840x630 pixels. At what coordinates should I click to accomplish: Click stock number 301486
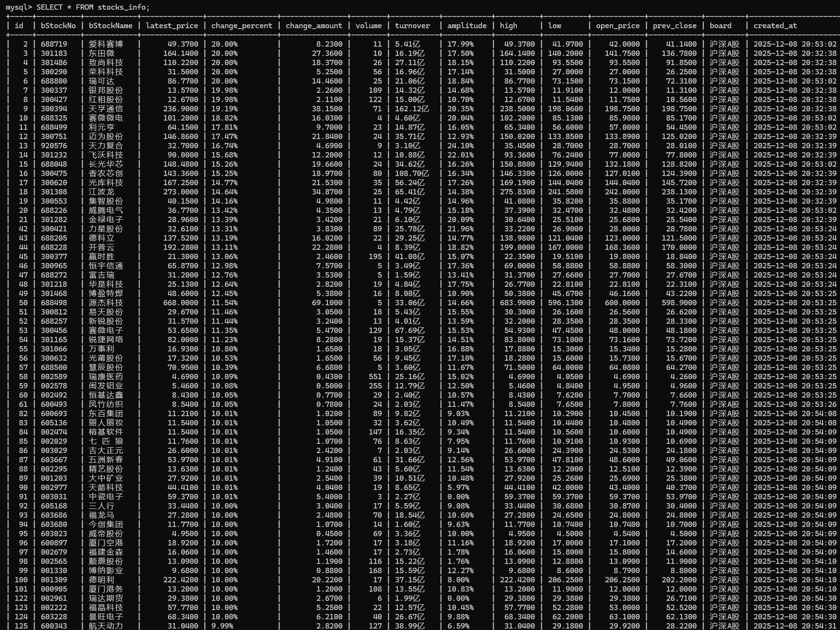click(x=54, y=63)
